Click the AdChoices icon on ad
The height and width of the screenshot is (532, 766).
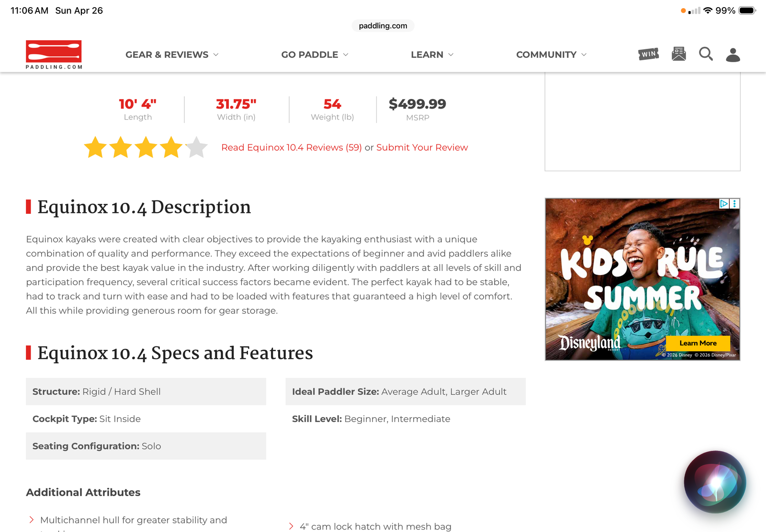tap(724, 204)
